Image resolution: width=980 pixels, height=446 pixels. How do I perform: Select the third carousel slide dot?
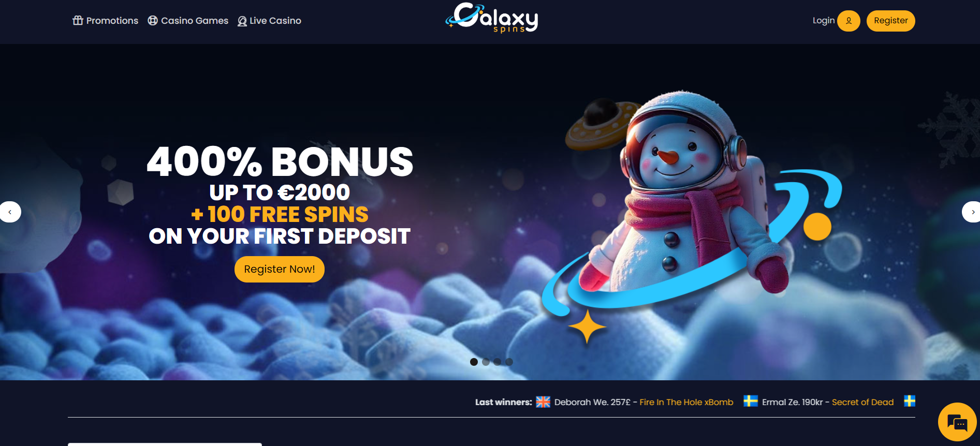point(497,362)
